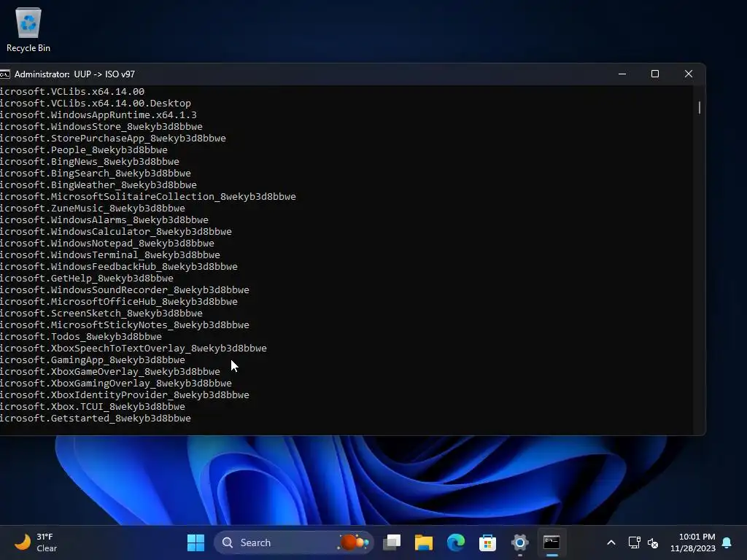This screenshot has width=747, height=560.
Task: Open the clock showing 10:01 PM
Action: [693, 542]
